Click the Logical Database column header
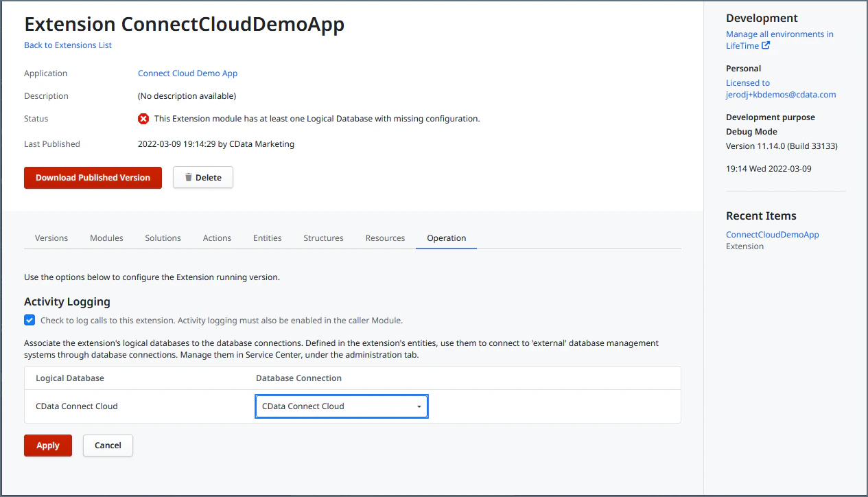 pyautogui.click(x=70, y=378)
